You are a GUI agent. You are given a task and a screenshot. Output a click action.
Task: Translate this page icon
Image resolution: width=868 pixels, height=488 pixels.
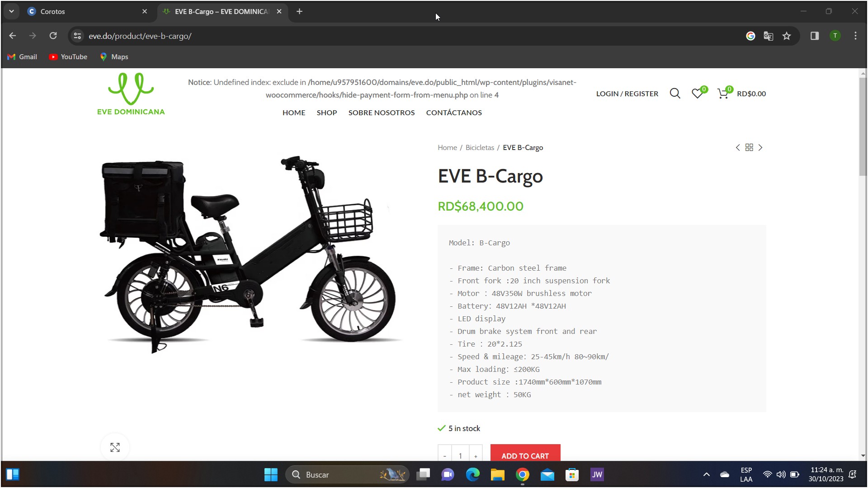(768, 36)
